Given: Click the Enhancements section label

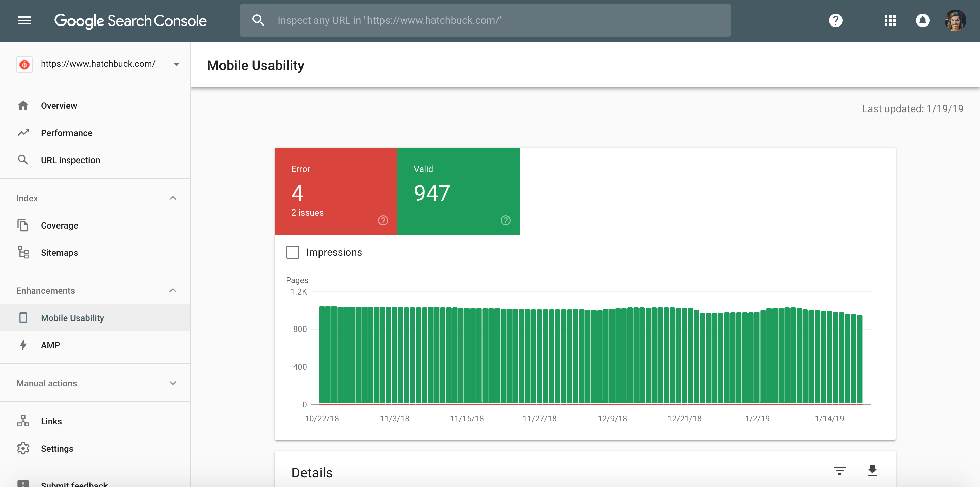Looking at the screenshot, I should pyautogui.click(x=46, y=290).
